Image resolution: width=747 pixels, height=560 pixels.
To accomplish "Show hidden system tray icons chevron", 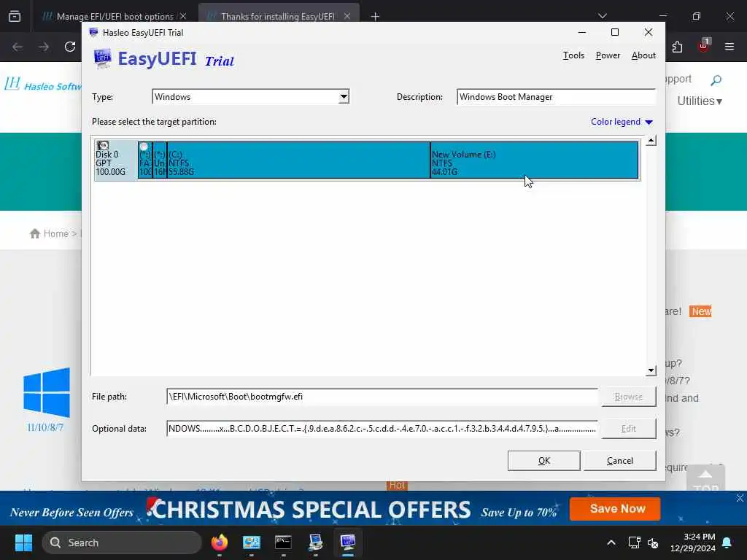I will [611, 542].
